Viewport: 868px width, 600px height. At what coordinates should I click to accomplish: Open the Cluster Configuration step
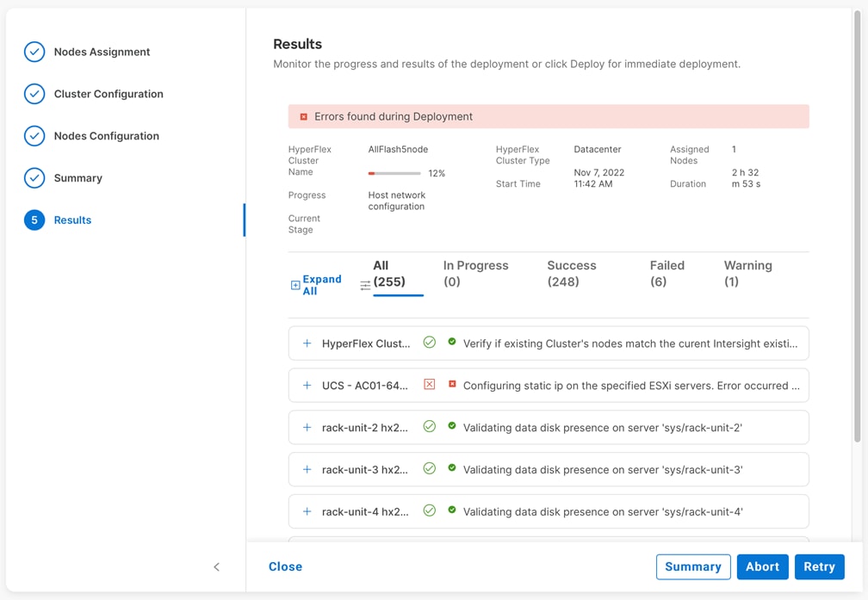[108, 94]
